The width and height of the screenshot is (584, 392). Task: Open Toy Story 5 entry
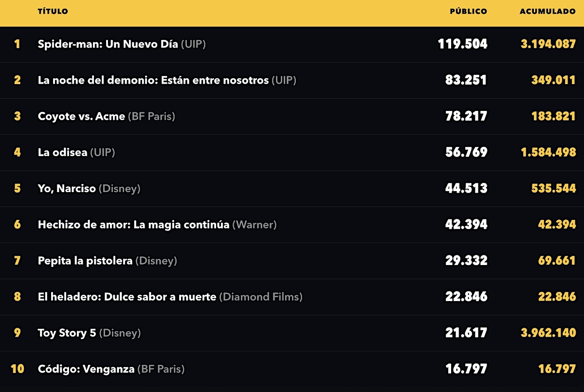pyautogui.click(x=67, y=333)
